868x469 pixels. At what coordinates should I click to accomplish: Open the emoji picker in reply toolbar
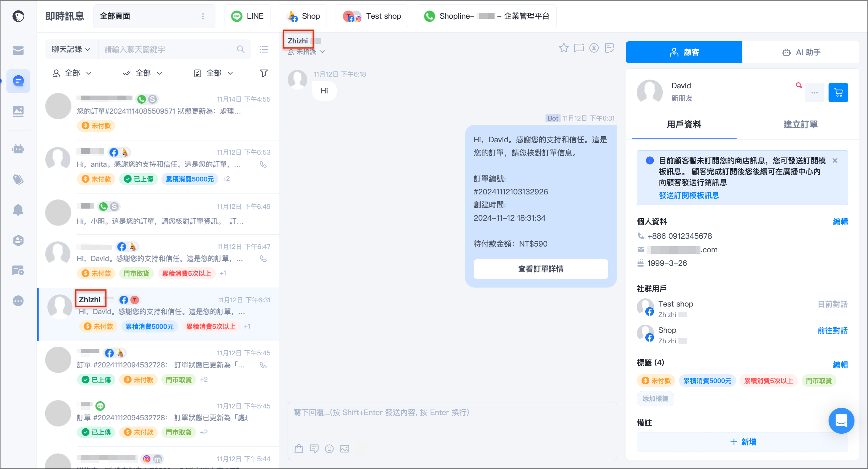(x=329, y=449)
